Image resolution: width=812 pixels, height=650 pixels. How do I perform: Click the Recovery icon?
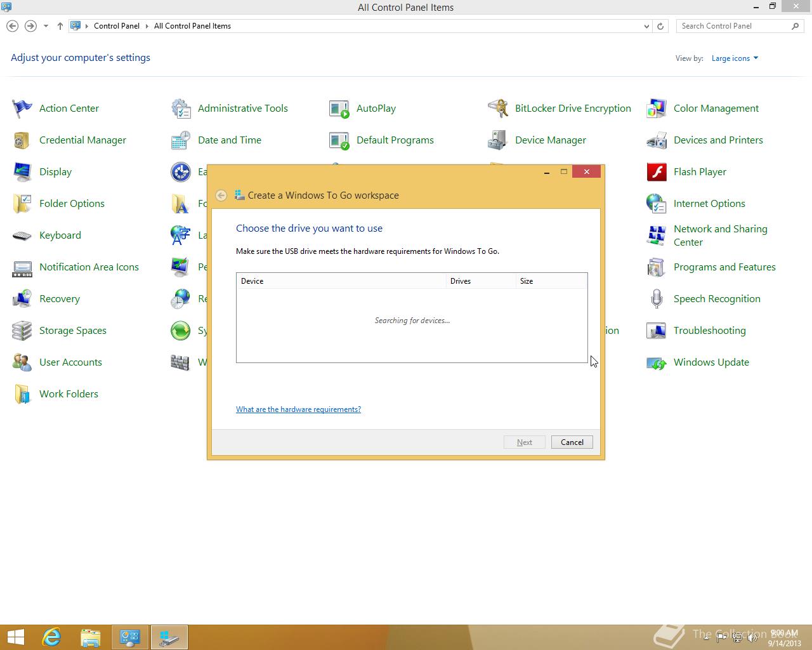coord(22,299)
